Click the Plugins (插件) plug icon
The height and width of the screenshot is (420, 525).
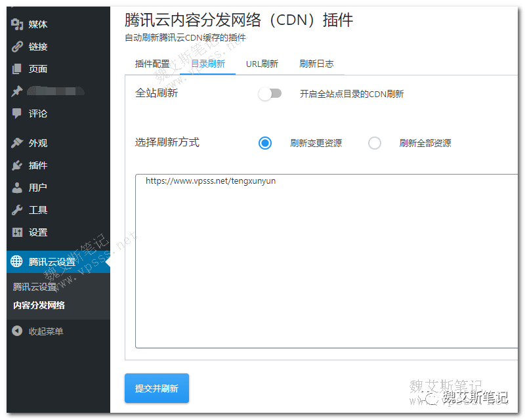(17, 165)
